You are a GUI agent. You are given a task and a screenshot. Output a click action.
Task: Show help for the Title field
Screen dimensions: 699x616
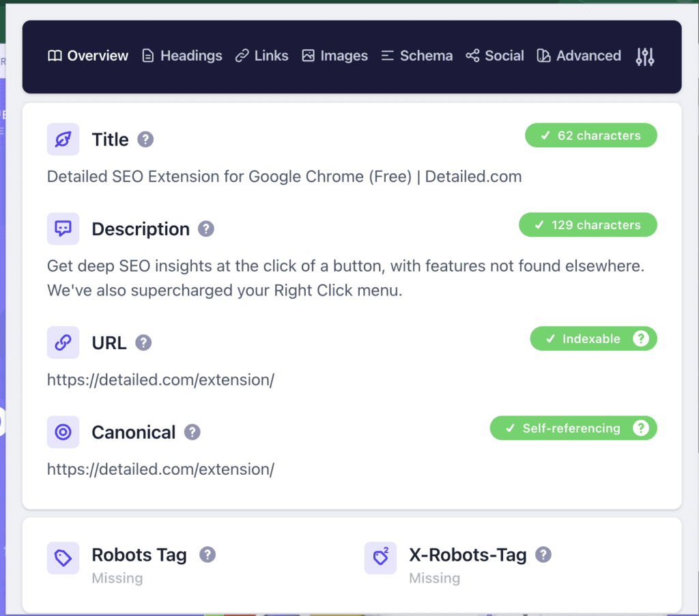coord(145,139)
